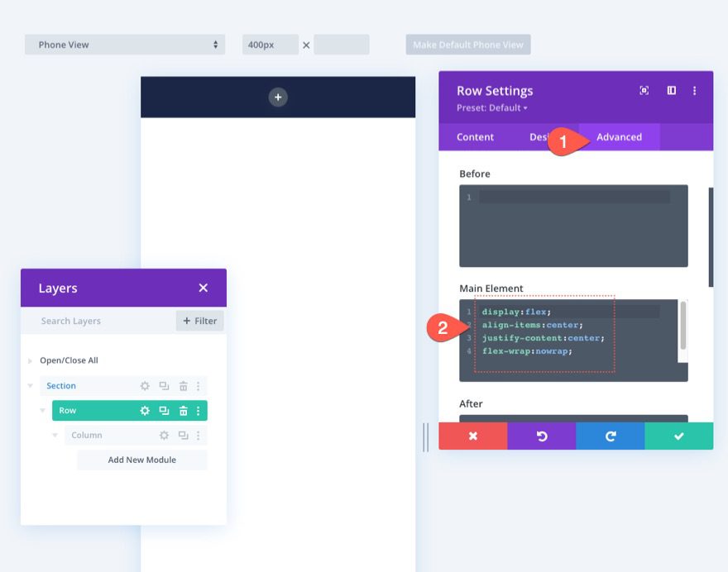
Task: Click the plus icon in the phone preview header
Action: click(278, 96)
